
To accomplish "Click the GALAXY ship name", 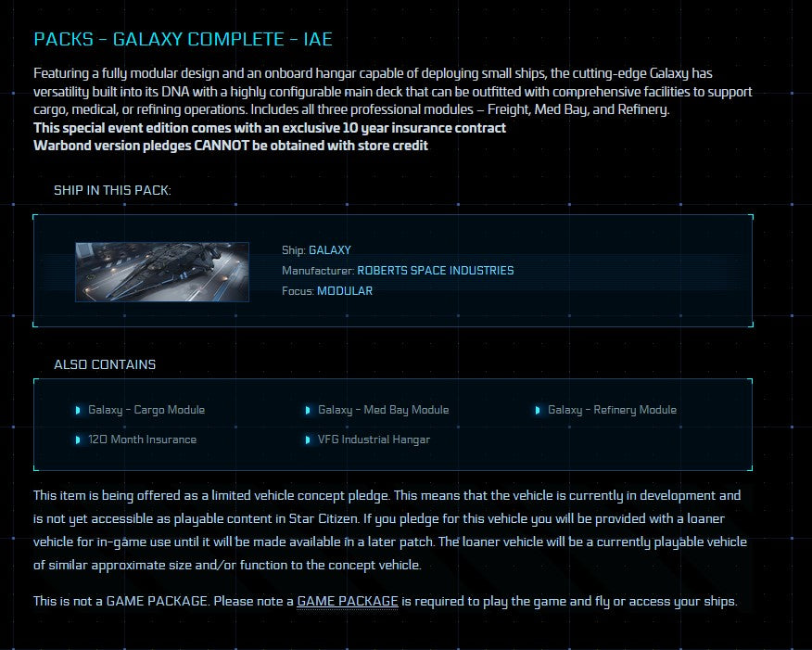I will click(330, 250).
